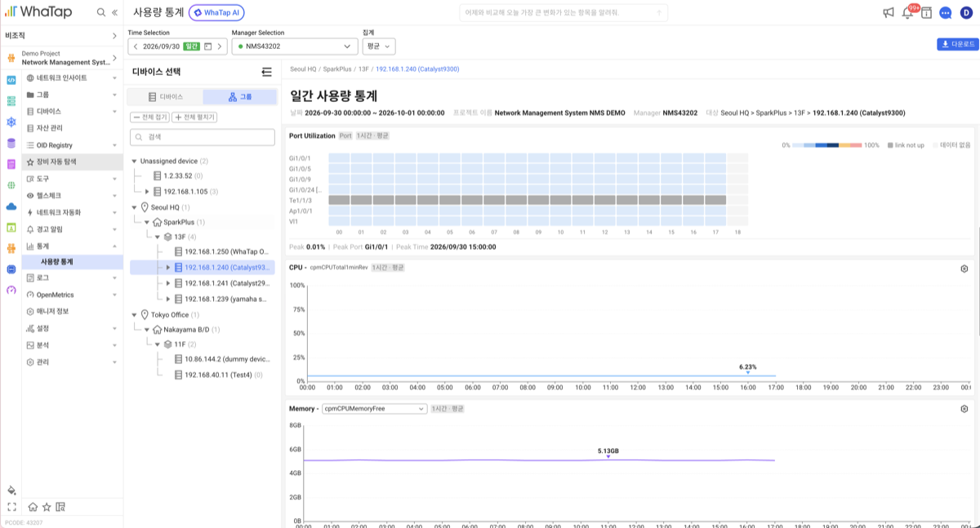The height and width of the screenshot is (528, 980).
Task: Select the blue code product icon in rail
Action: pyautogui.click(x=11, y=80)
